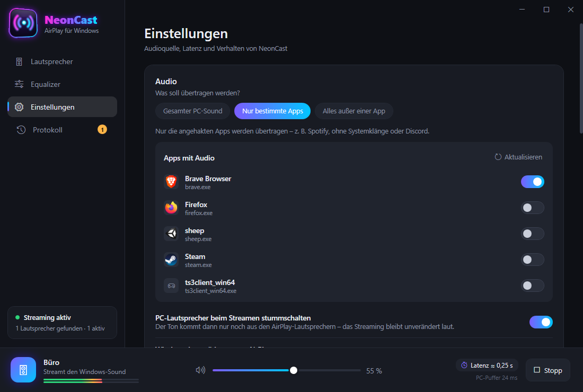Screen dimensions: 583x392
Task: Click the Protokoll history clock icon
Action: 21,130
